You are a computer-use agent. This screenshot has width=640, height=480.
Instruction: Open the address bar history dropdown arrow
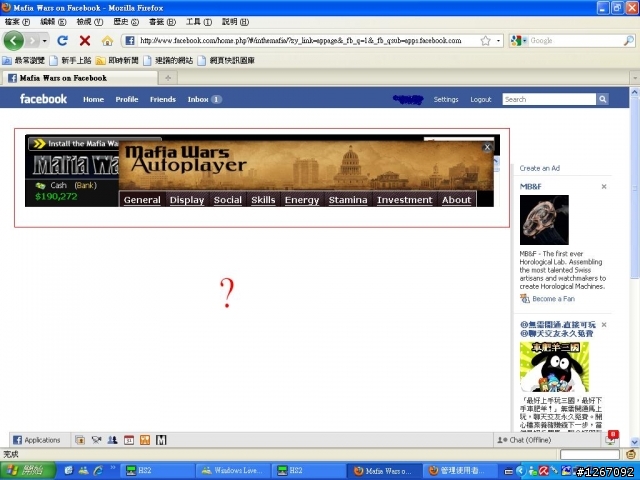498,40
